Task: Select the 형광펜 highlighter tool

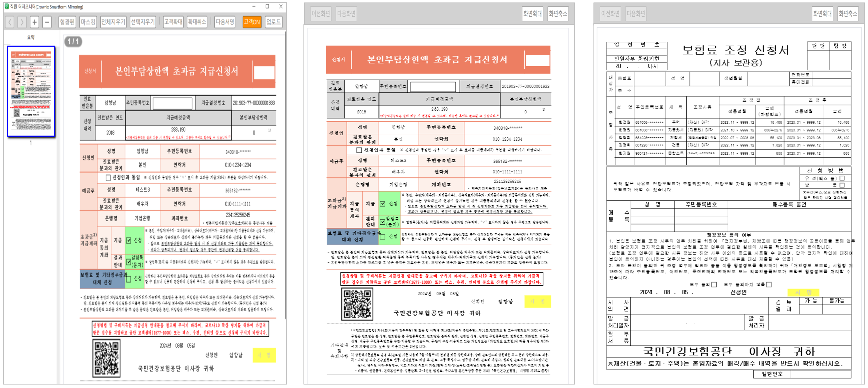Action: point(67,22)
